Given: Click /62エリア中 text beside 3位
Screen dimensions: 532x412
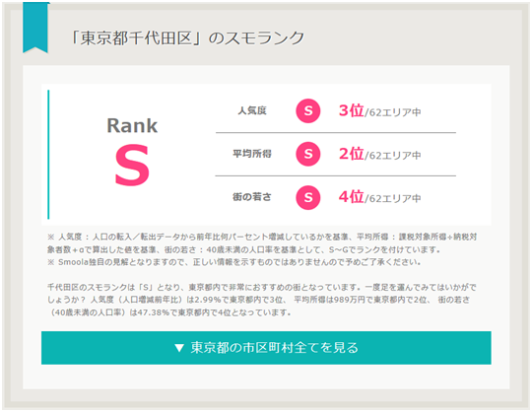Looking at the screenshot, I should pyautogui.click(x=392, y=112).
